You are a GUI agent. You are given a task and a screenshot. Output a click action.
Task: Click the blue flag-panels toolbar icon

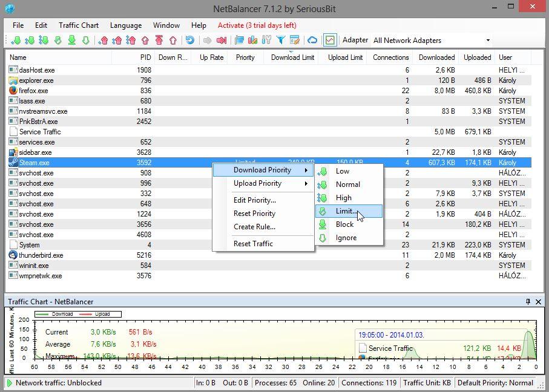point(239,41)
